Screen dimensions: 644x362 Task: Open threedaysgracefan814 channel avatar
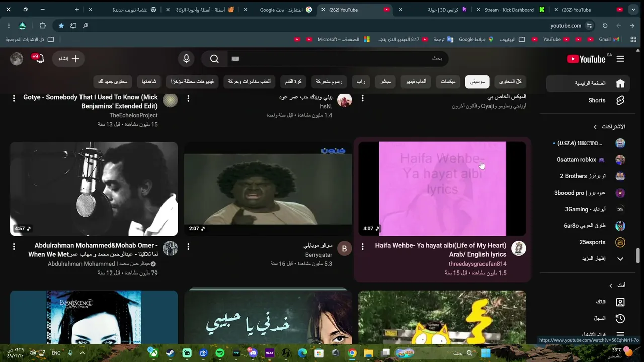pos(518,248)
